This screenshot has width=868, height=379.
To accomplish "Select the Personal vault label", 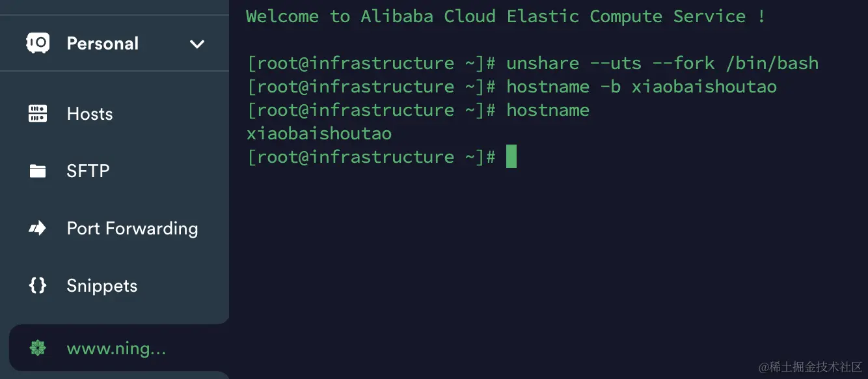I will 103,44.
